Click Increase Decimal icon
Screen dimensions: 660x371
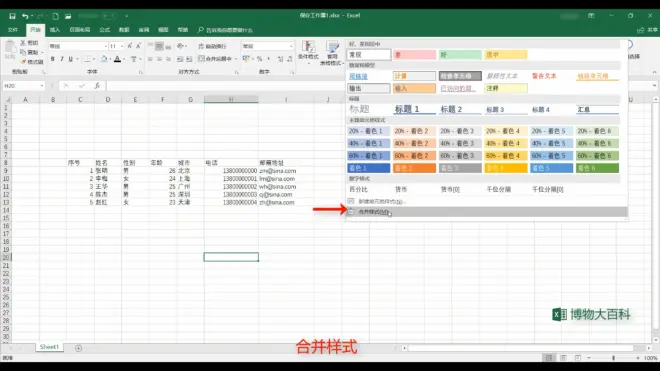click(281, 59)
